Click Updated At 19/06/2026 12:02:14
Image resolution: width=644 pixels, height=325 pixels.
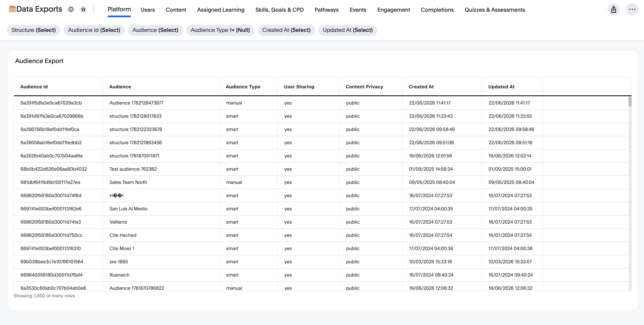tap(510, 156)
